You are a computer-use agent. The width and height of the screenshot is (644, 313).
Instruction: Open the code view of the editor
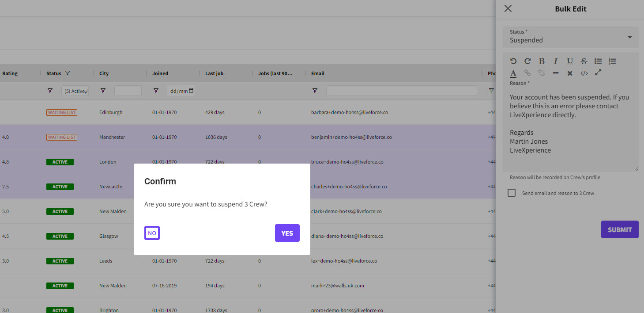click(x=584, y=73)
